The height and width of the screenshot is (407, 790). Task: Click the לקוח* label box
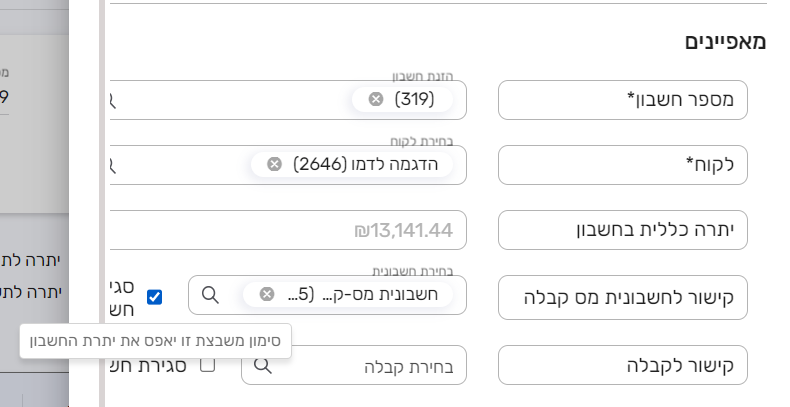(x=623, y=165)
